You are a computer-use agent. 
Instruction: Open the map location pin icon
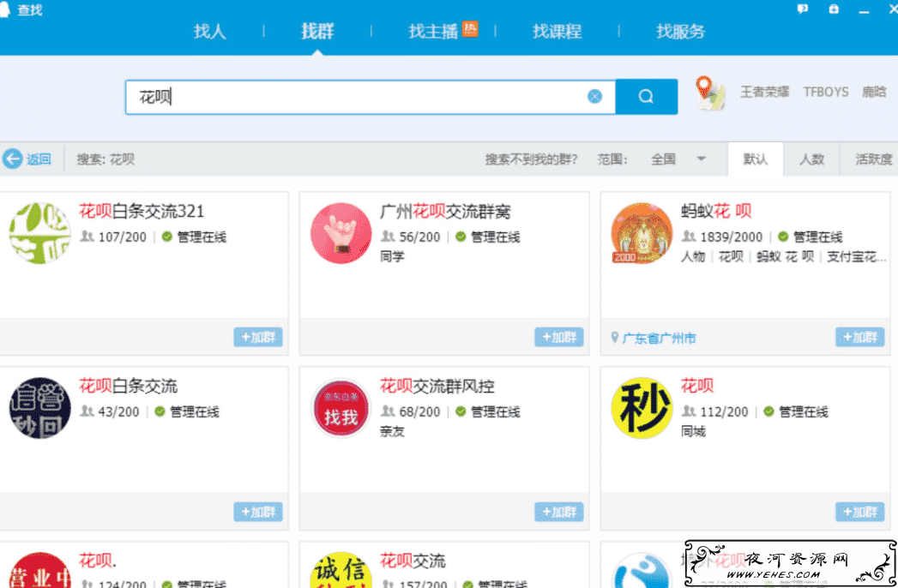pos(709,93)
